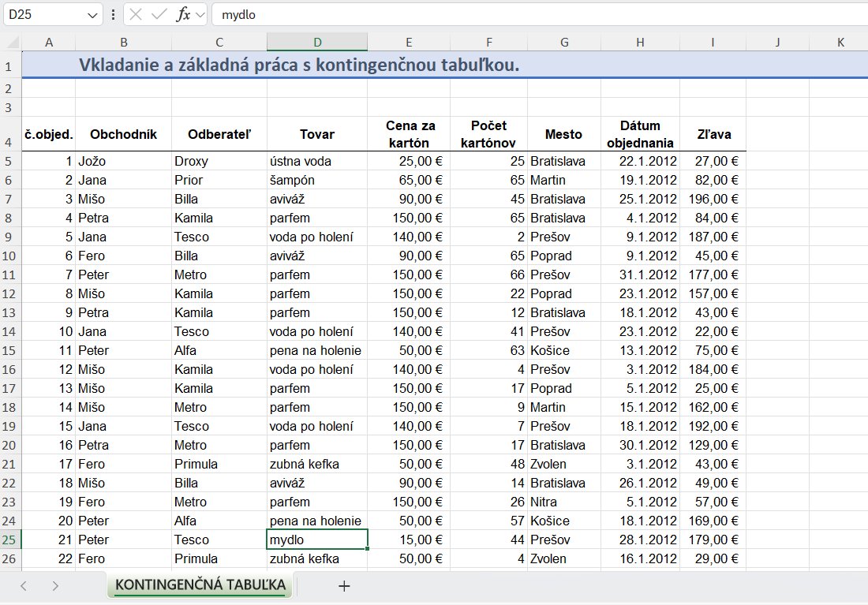Click the č.objed. header cell
This screenshot has width=868, height=605.
[49, 134]
